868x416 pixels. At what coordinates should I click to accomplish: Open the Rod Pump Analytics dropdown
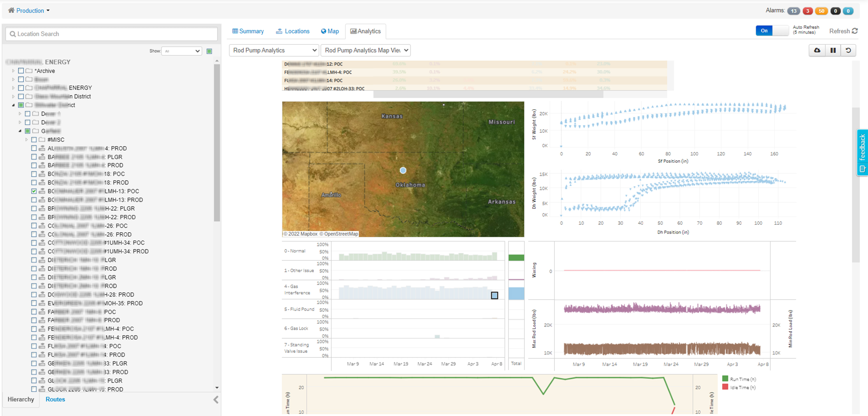pos(274,50)
